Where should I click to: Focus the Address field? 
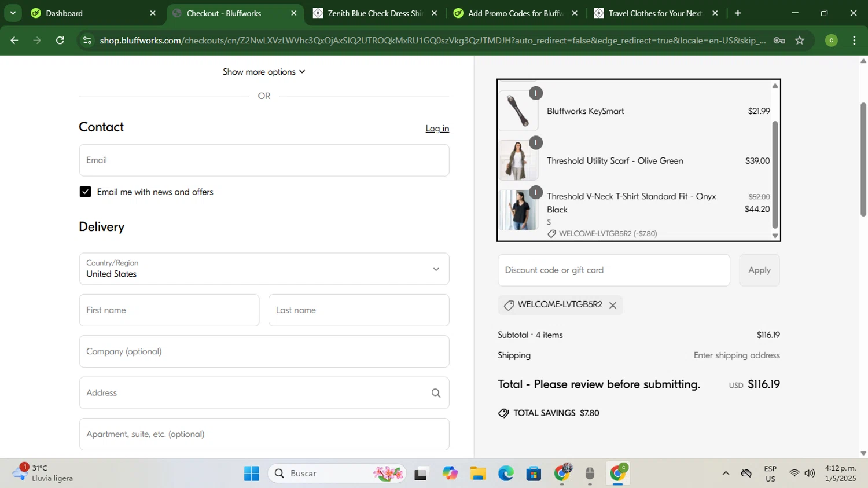click(264, 393)
